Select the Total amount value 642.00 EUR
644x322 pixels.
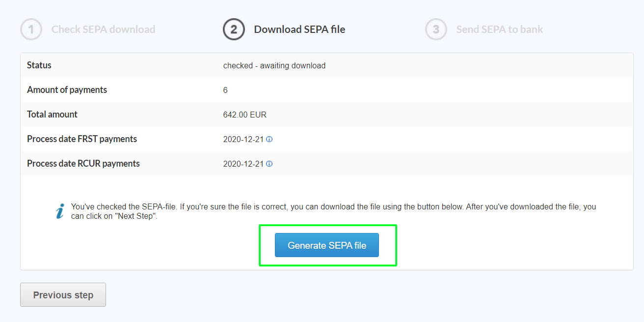tap(245, 114)
